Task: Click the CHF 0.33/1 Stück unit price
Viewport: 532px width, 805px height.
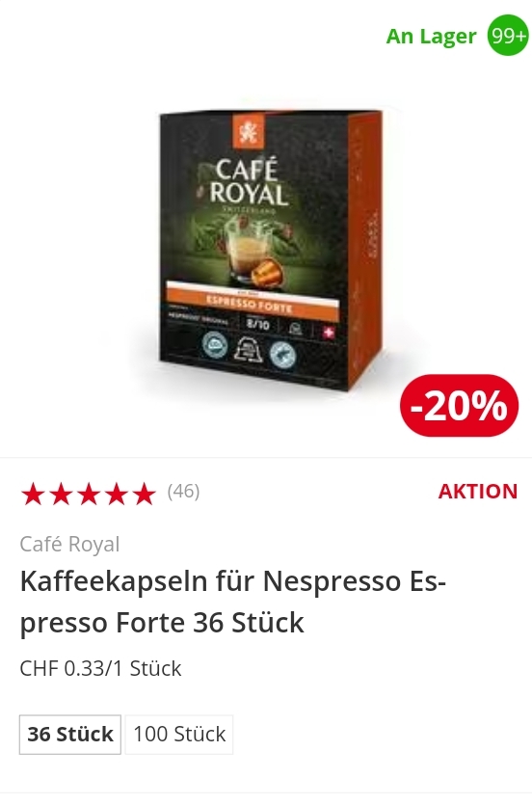Action: (100, 669)
